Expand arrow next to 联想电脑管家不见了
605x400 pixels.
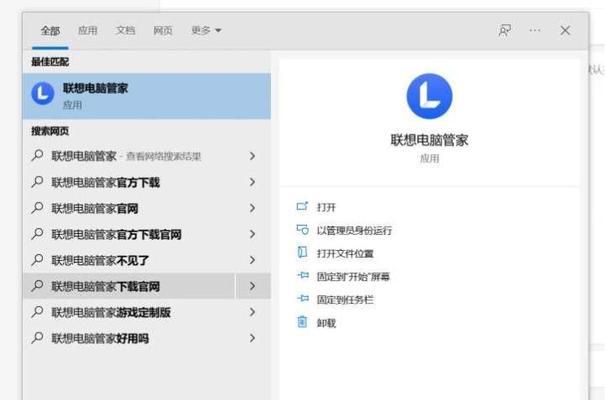(252, 260)
